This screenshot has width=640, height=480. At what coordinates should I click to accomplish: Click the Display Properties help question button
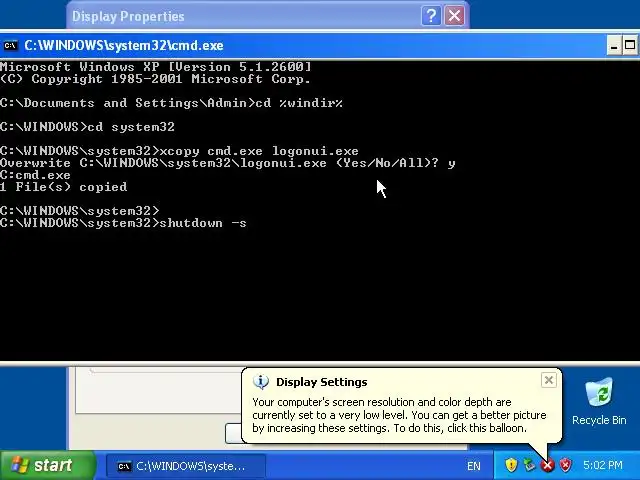(431, 16)
